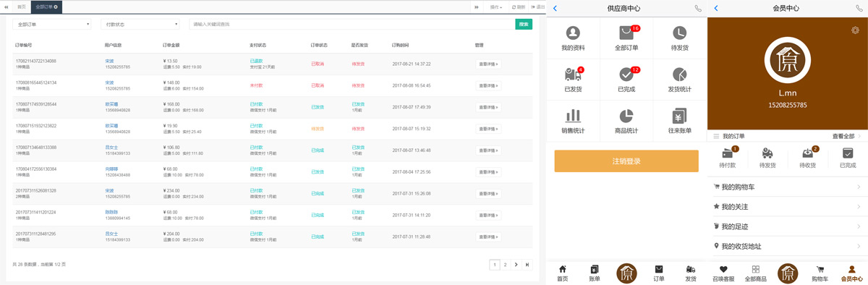This screenshot has width=868, height=285.
Task: Open the settings gear on member profile
Action: pyautogui.click(x=856, y=30)
